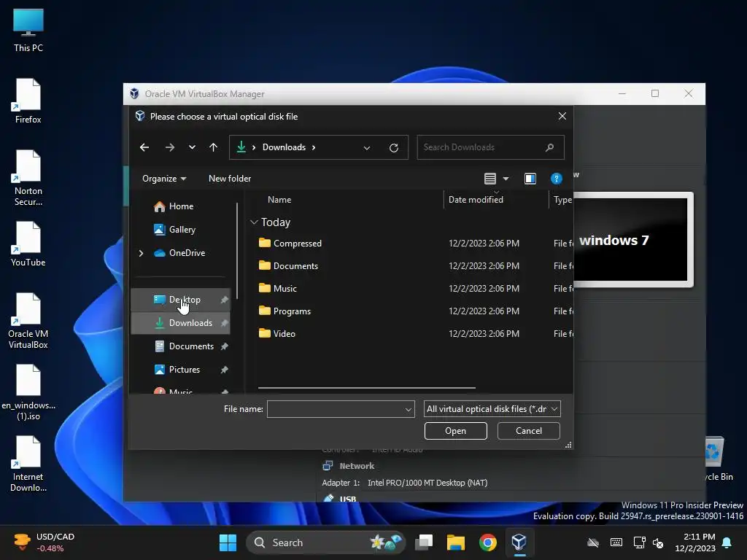Open Norton Security desktop shortcut

point(28,178)
